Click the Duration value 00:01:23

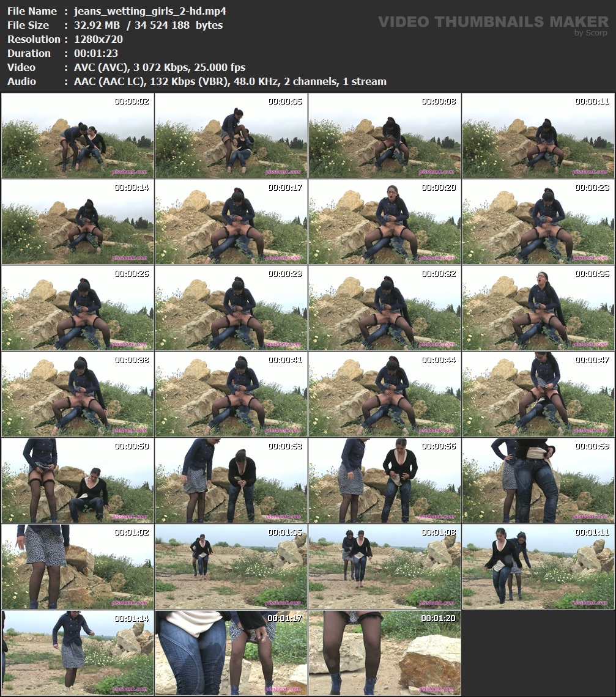(96, 53)
